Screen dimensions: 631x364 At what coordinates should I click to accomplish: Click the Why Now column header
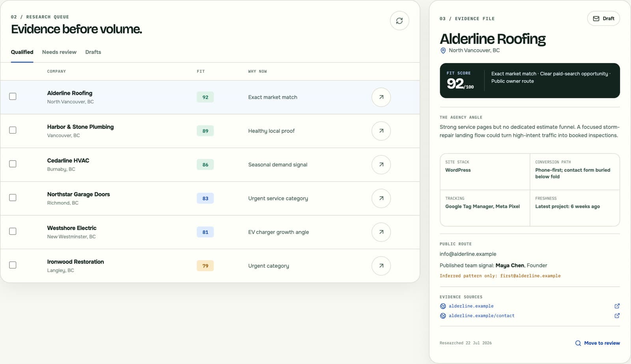click(x=258, y=71)
